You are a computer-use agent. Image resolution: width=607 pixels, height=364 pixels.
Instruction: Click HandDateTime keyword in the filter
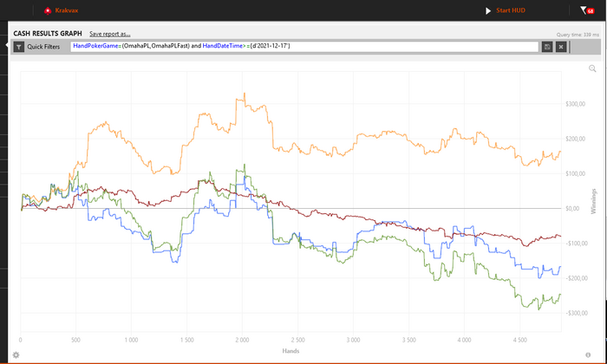[x=223, y=46]
